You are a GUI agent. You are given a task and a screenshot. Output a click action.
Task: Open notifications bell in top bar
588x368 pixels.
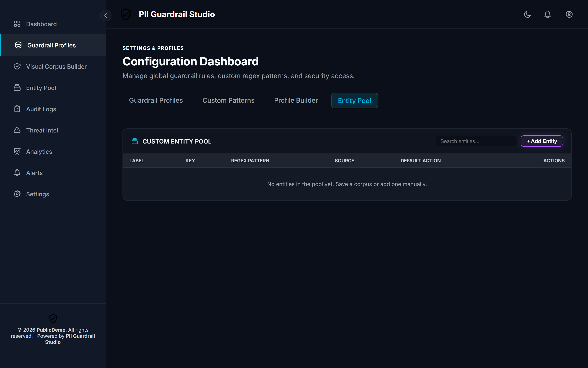pyautogui.click(x=547, y=14)
